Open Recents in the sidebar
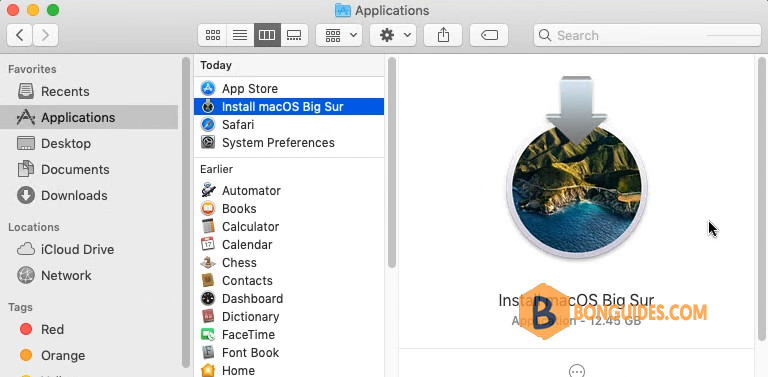768x377 pixels. (89, 92)
